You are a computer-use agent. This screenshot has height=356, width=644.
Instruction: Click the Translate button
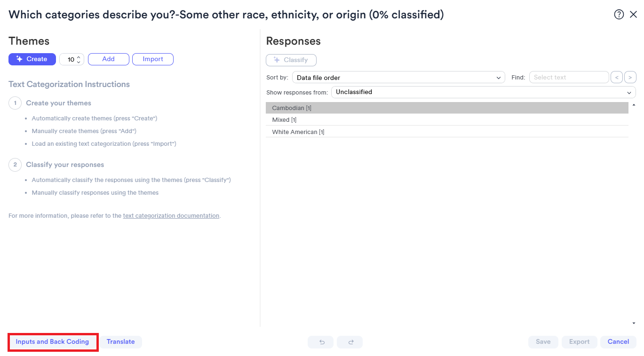tap(120, 342)
